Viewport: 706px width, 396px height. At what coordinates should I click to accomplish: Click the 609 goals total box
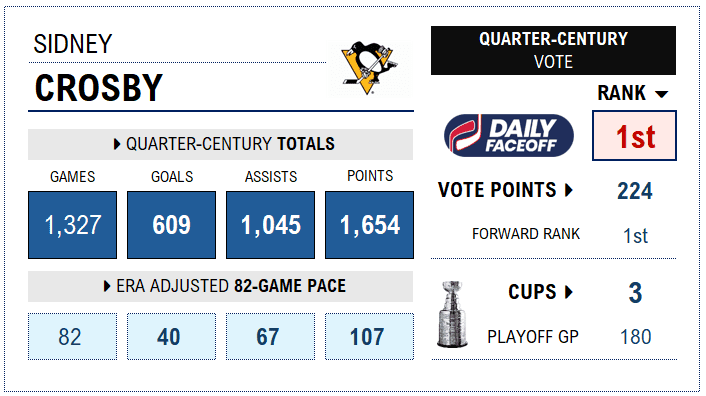[x=172, y=225]
